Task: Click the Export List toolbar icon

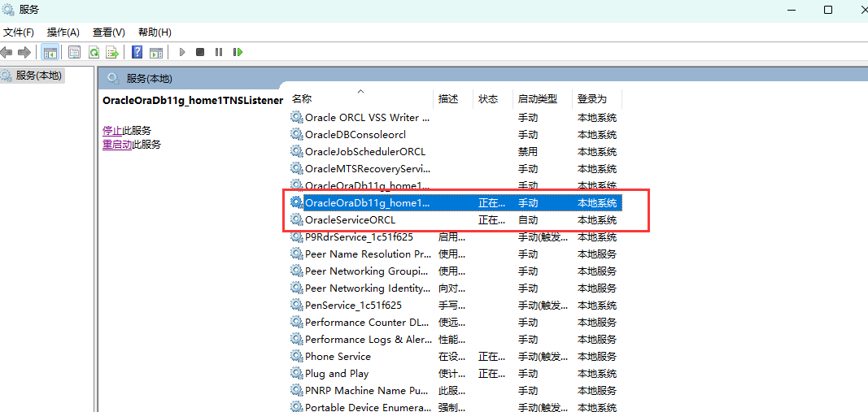Action: click(113, 52)
